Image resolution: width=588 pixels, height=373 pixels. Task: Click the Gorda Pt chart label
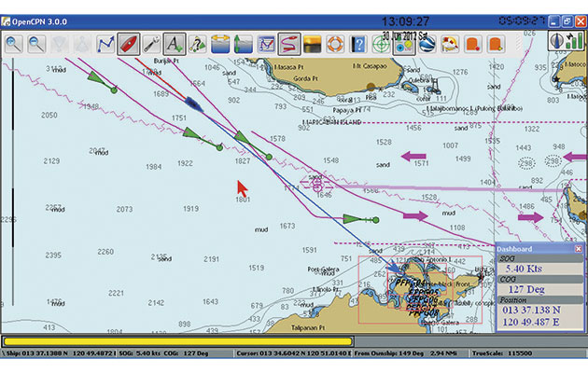(305, 78)
